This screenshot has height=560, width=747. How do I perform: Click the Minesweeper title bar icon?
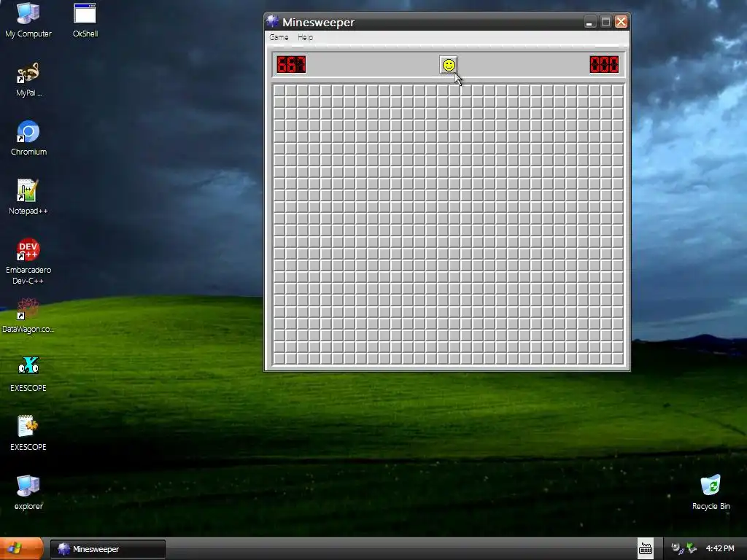(273, 21)
